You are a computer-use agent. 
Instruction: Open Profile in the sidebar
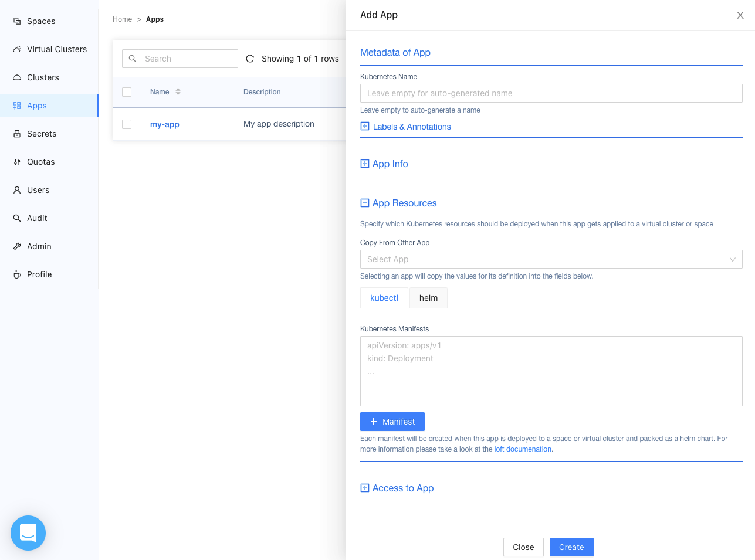pos(49,274)
